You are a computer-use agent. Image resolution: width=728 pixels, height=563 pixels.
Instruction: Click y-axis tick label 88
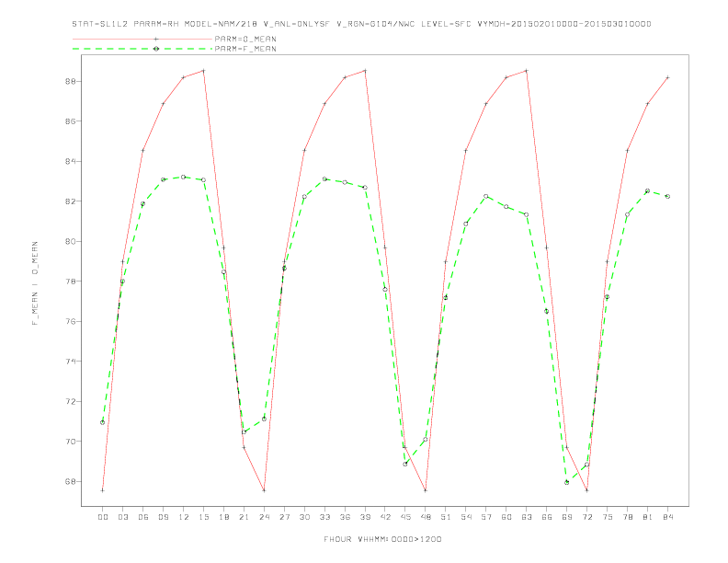(71, 81)
